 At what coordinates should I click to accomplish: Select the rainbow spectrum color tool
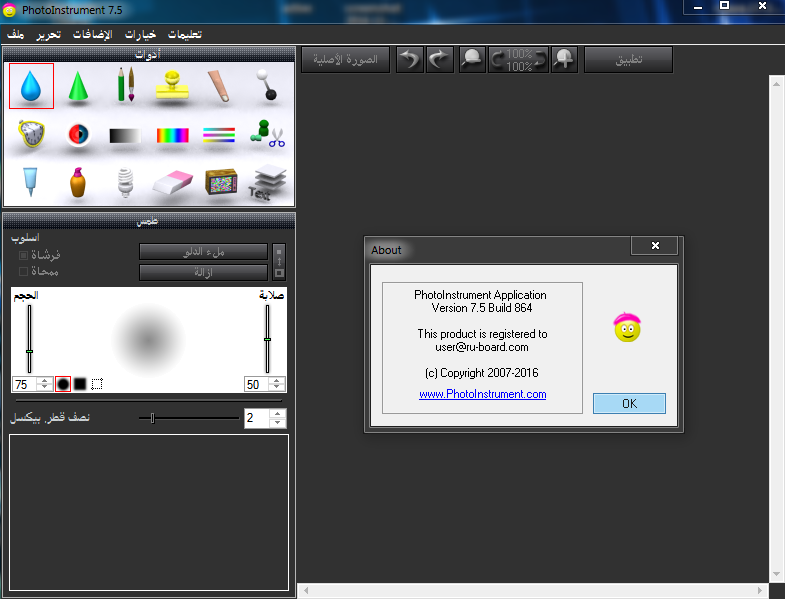pyautogui.click(x=173, y=135)
